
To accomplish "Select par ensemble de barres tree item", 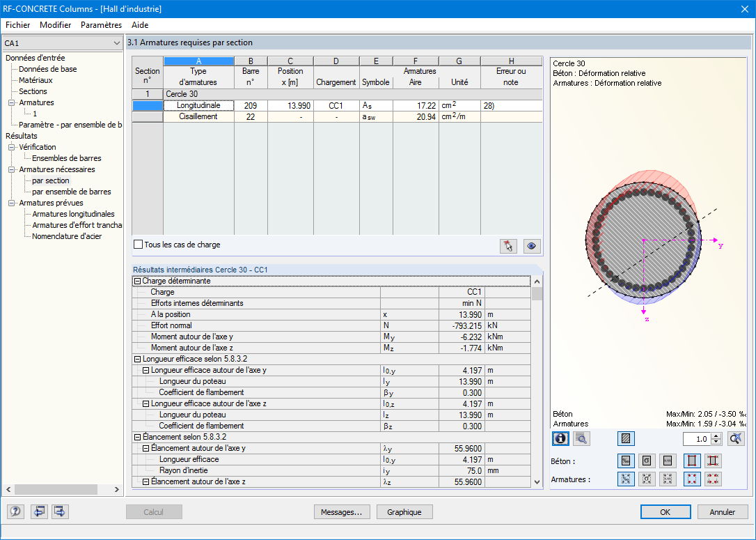I will coord(72,192).
